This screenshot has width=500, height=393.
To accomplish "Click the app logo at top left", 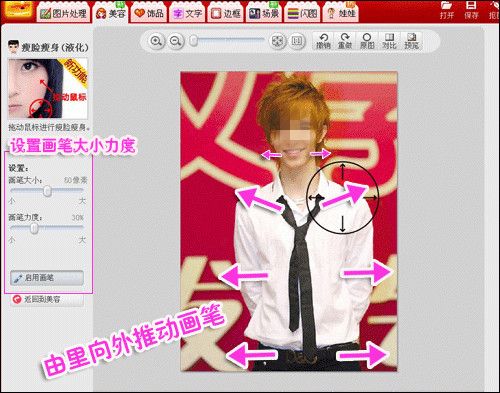I will pos(19,10).
